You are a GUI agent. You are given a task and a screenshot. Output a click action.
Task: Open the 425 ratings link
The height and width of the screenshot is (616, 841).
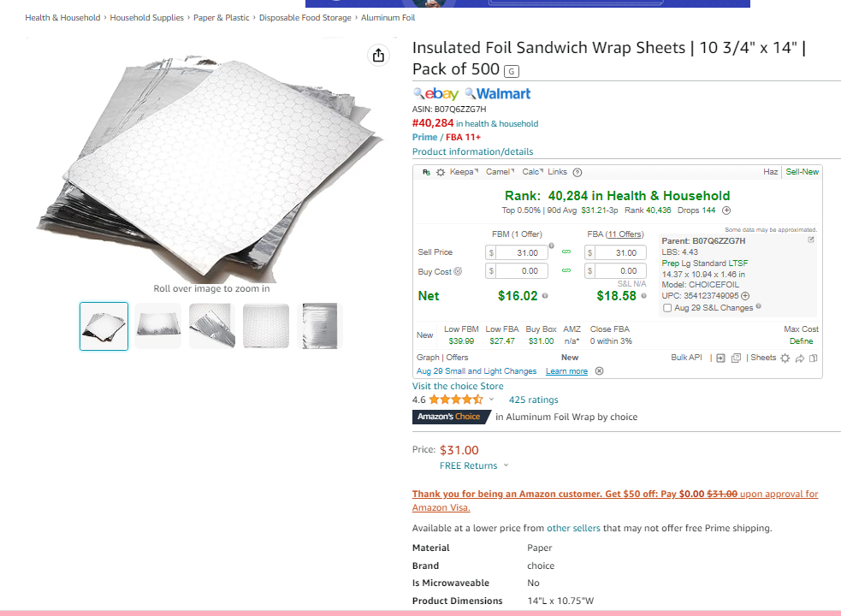pyautogui.click(x=533, y=400)
